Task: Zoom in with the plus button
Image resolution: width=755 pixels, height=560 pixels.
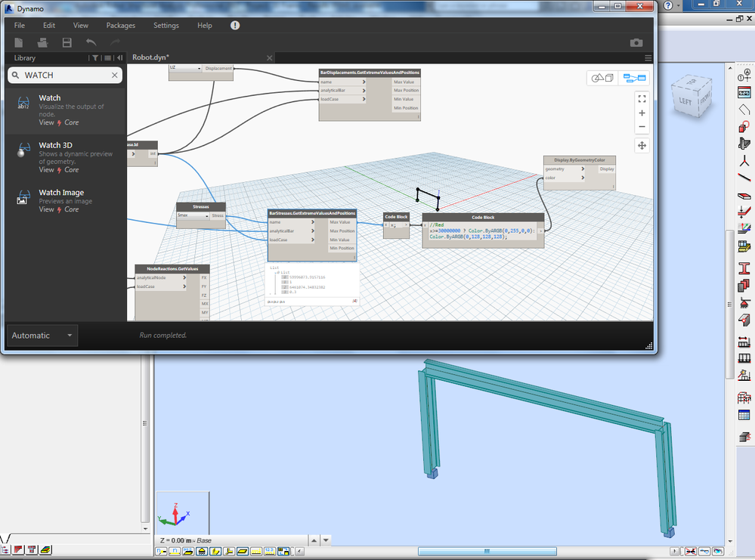Action: click(642, 113)
